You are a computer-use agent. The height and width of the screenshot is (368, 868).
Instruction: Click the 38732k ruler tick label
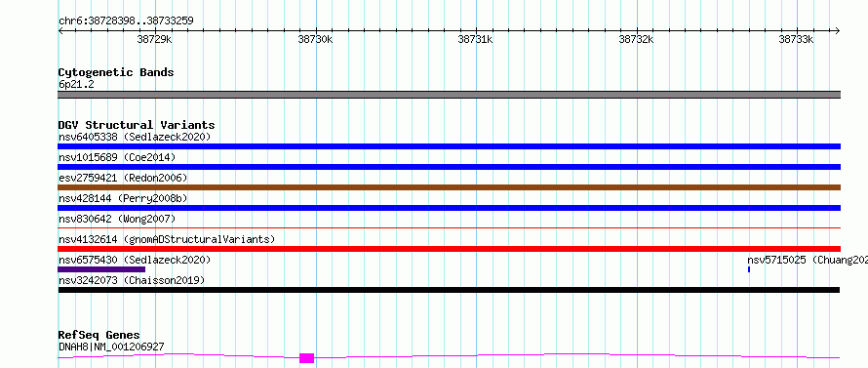[x=636, y=39]
